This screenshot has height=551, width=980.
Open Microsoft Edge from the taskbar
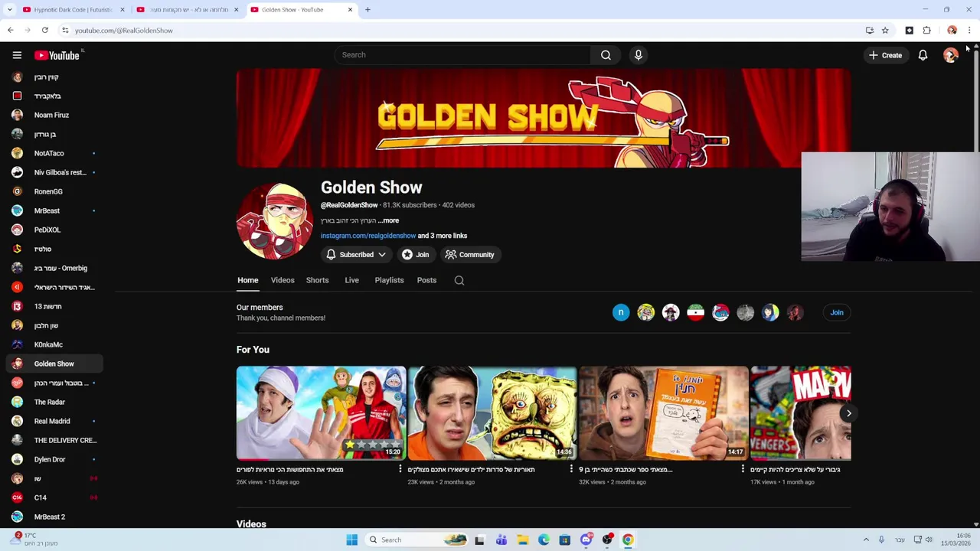tap(544, 540)
